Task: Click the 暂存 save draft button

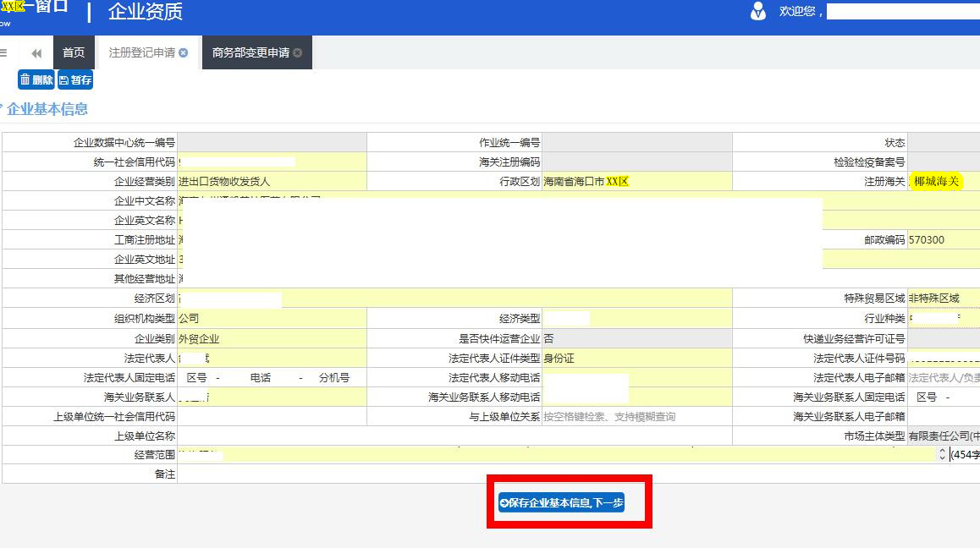Action: coord(75,79)
